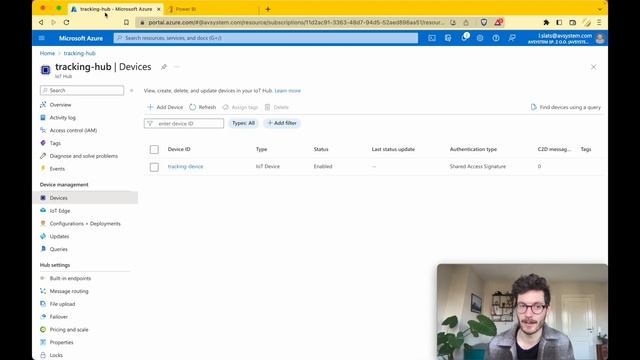Click Assign tags

tap(240, 107)
